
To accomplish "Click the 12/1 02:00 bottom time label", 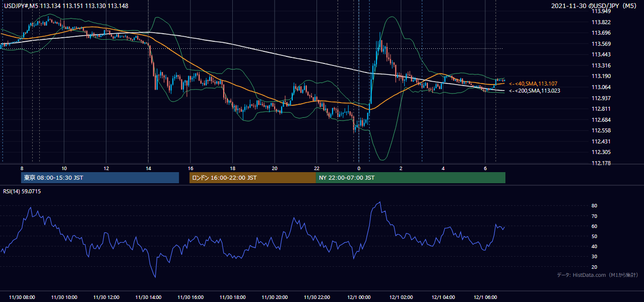I will tap(401, 297).
